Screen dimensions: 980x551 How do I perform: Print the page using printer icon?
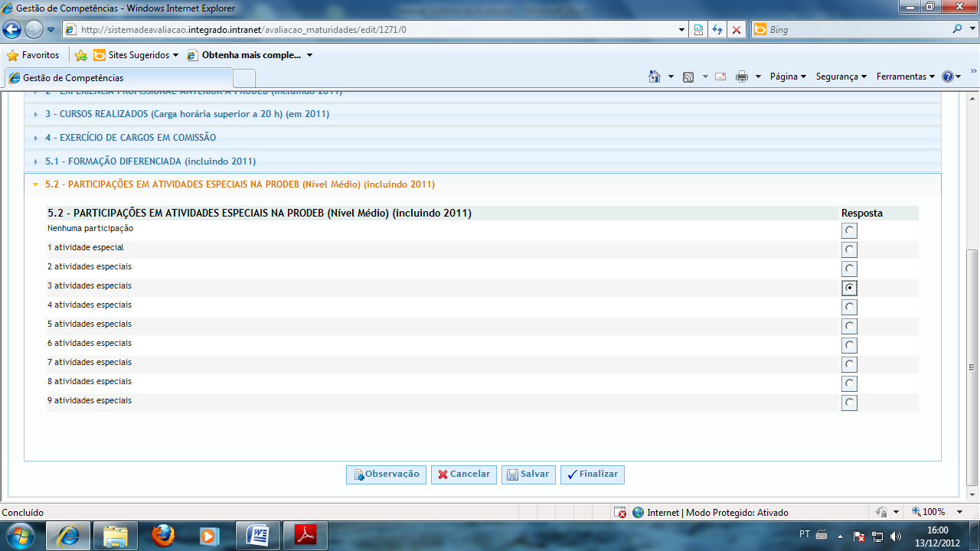tap(741, 77)
